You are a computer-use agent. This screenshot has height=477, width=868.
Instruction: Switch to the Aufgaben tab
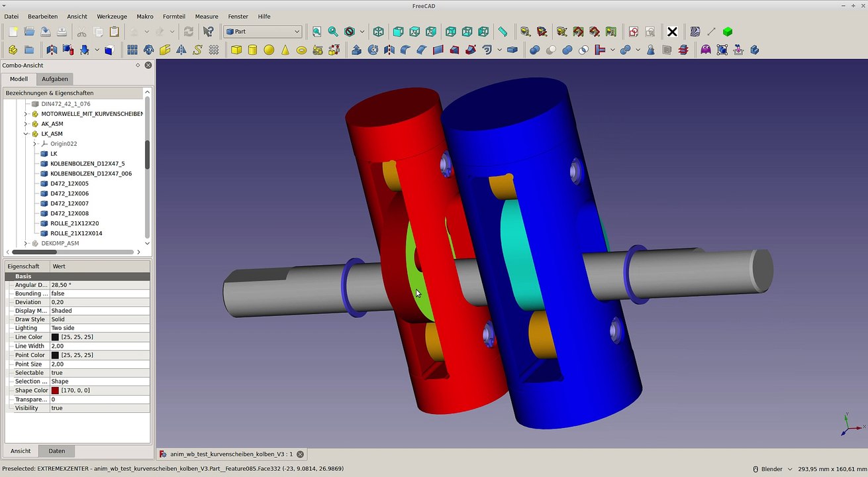tap(55, 79)
